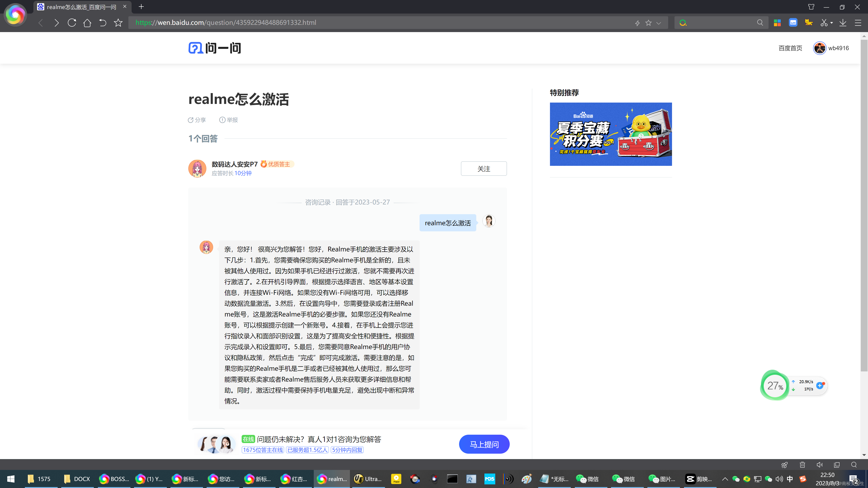Bookmark page with toolbar star icon

(x=118, y=23)
